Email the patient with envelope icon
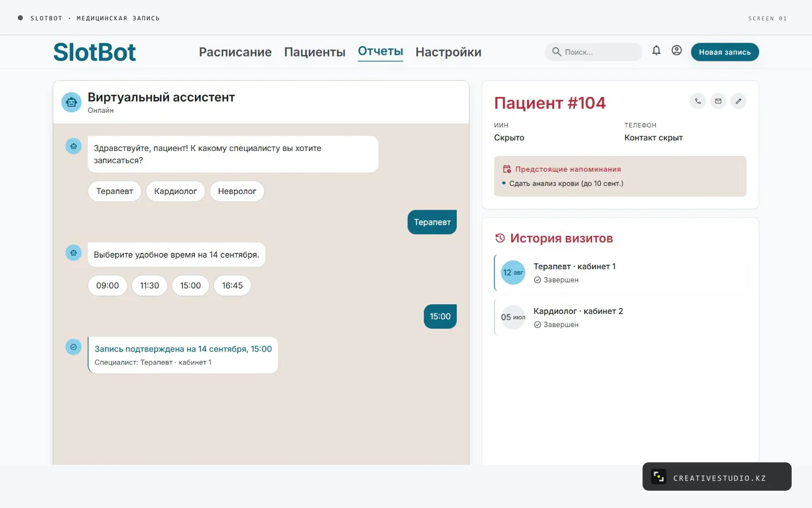Screen dimensions: 812x508 (x=718, y=101)
